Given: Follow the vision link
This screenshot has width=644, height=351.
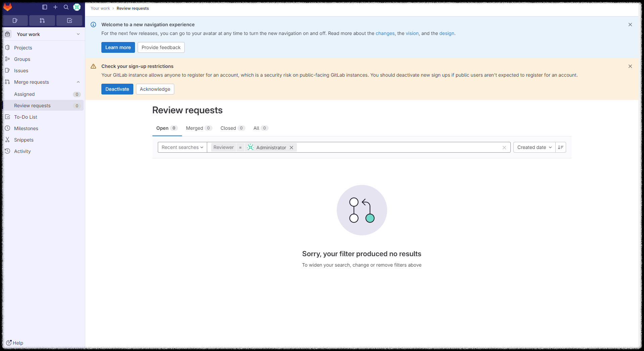Looking at the screenshot, I should tap(412, 33).
